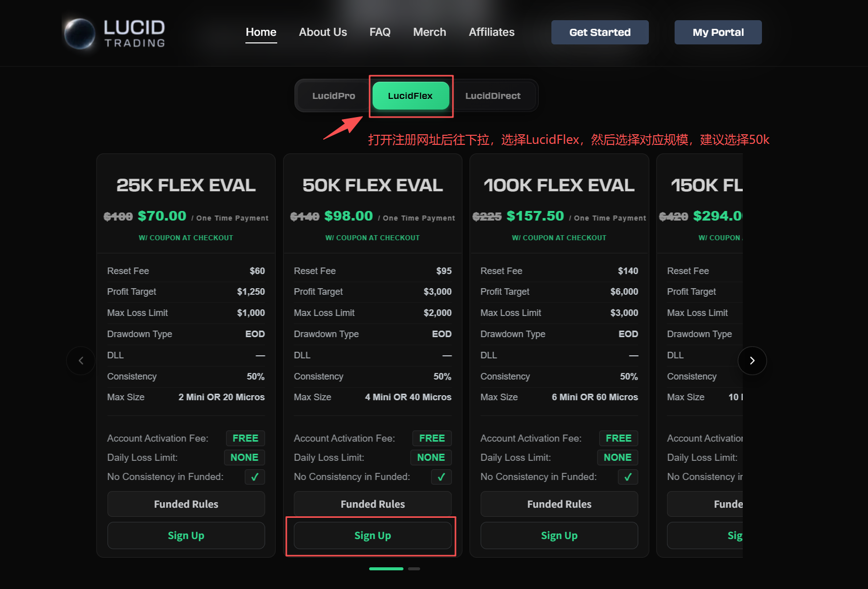Viewport: 868px width, 589px height.
Task: Click the 100K Max Loss Limit $3,000 value
Action: pos(624,313)
